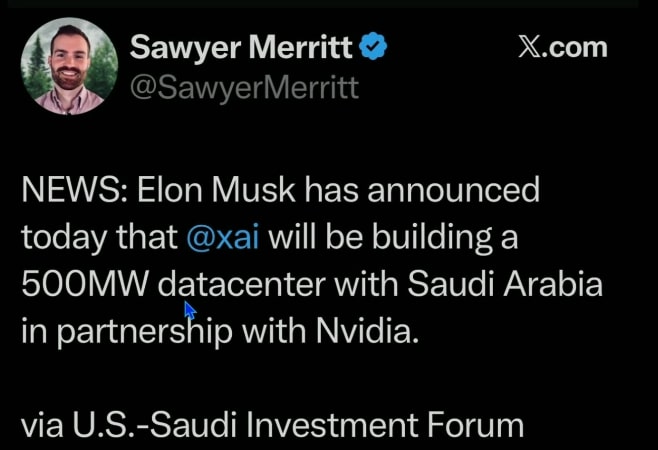658x450 pixels.
Task: Click the word via in last line
Action: point(43,425)
